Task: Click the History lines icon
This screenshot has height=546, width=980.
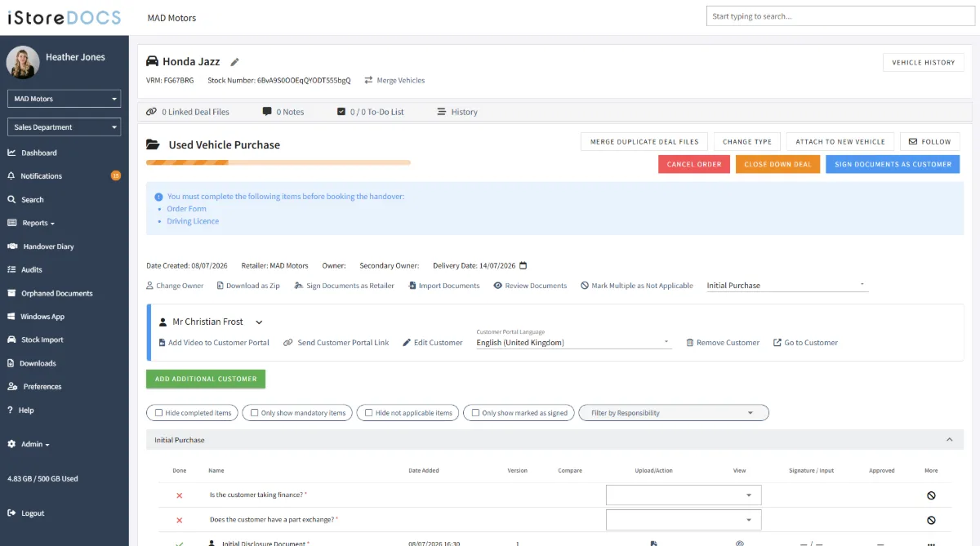Action: (442, 112)
